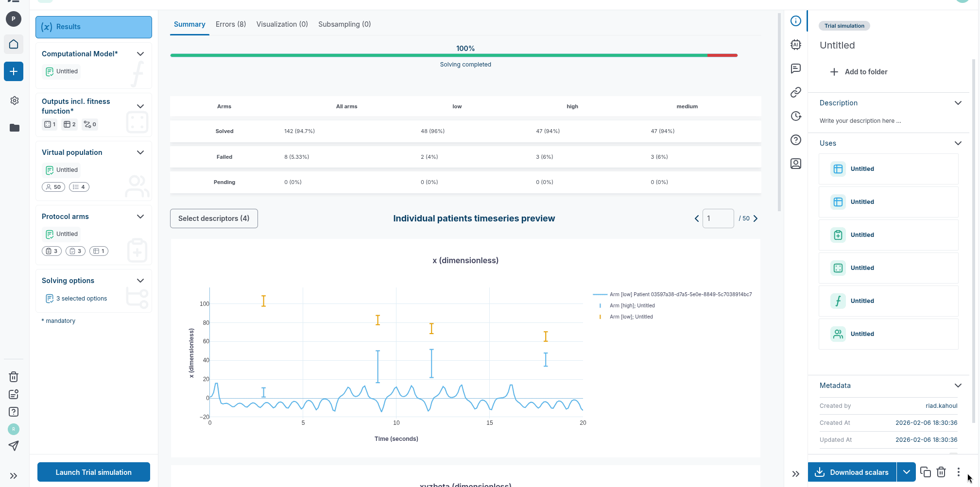This screenshot has height=487, width=980.
Task: Collapse the Computational Model section
Action: coord(140,54)
